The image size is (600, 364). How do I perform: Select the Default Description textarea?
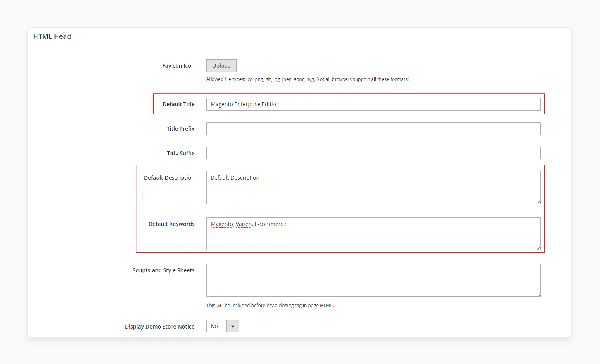point(373,187)
